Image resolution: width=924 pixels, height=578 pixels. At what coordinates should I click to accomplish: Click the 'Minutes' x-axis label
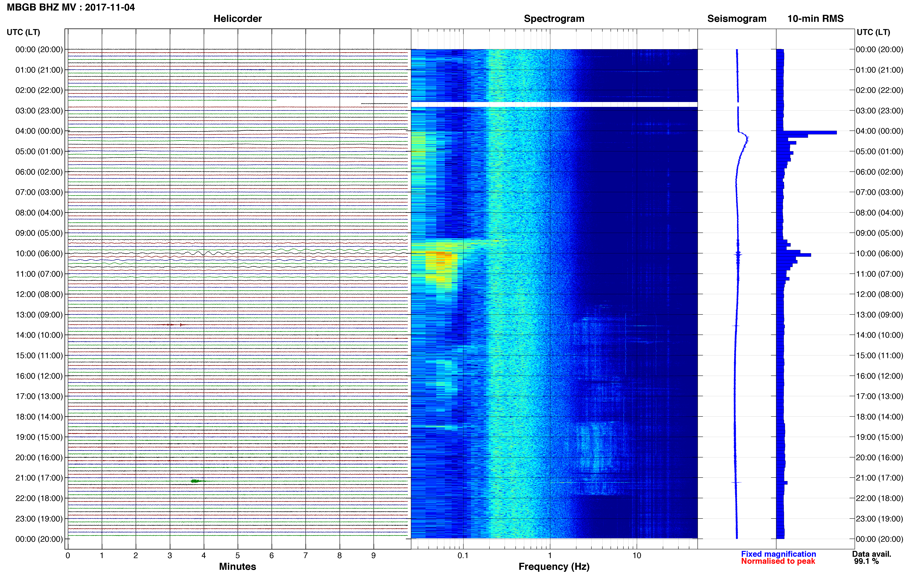238,566
